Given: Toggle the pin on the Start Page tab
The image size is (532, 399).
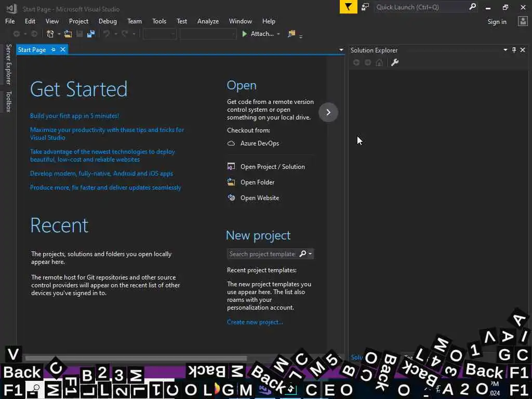Looking at the screenshot, I should pos(54,50).
